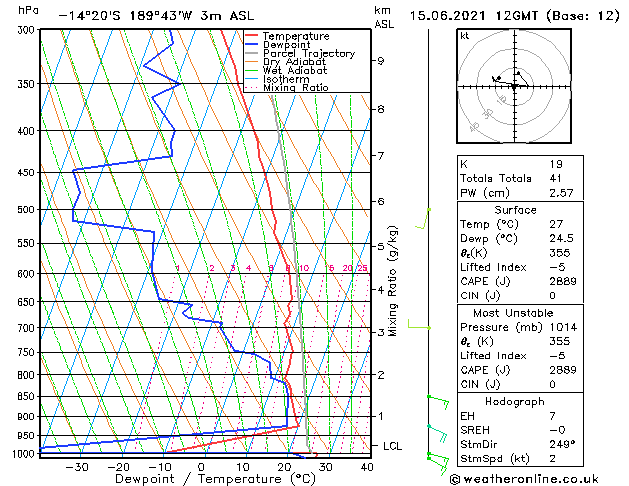The width and height of the screenshot is (629, 486).
Task: Click the Most Unstable section header
Action: click(x=513, y=313)
